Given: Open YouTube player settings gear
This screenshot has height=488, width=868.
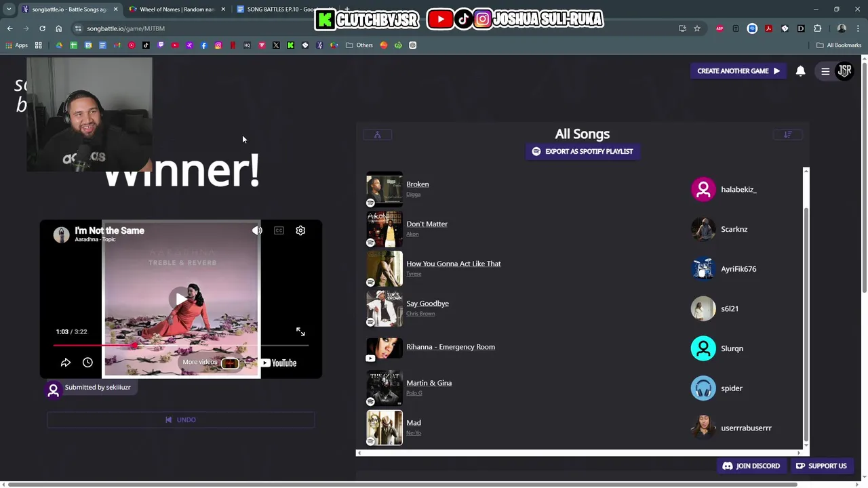Looking at the screenshot, I should point(300,230).
